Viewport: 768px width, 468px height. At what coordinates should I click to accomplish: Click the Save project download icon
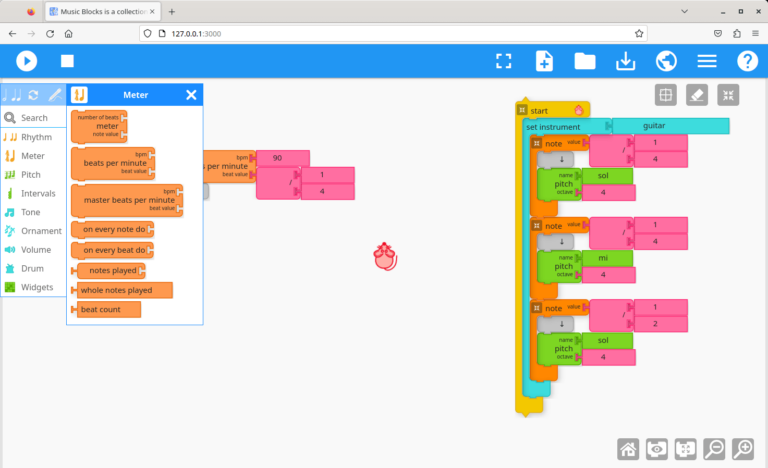pos(625,61)
